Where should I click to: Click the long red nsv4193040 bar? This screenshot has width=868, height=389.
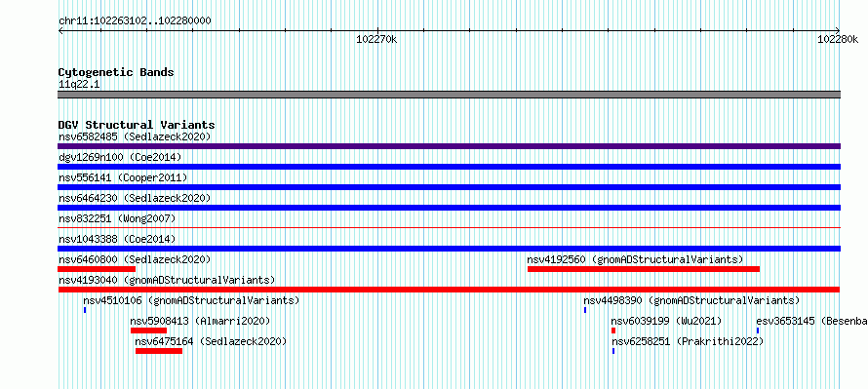click(449, 290)
